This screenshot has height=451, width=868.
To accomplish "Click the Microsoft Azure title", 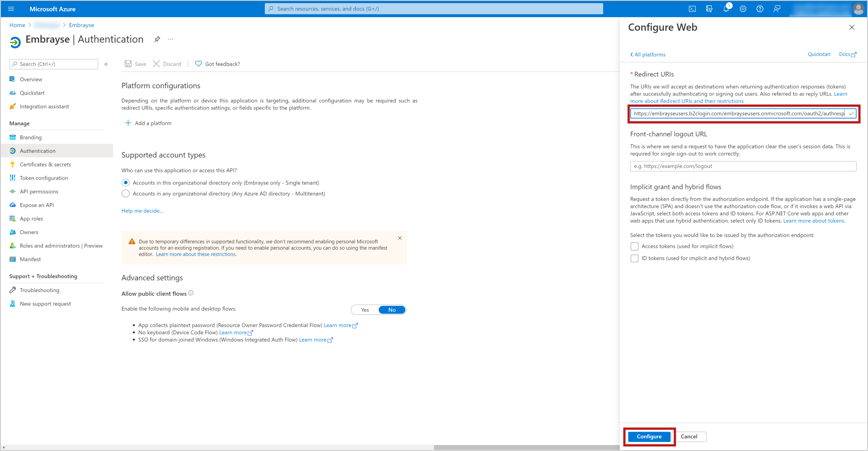I will click(x=52, y=9).
